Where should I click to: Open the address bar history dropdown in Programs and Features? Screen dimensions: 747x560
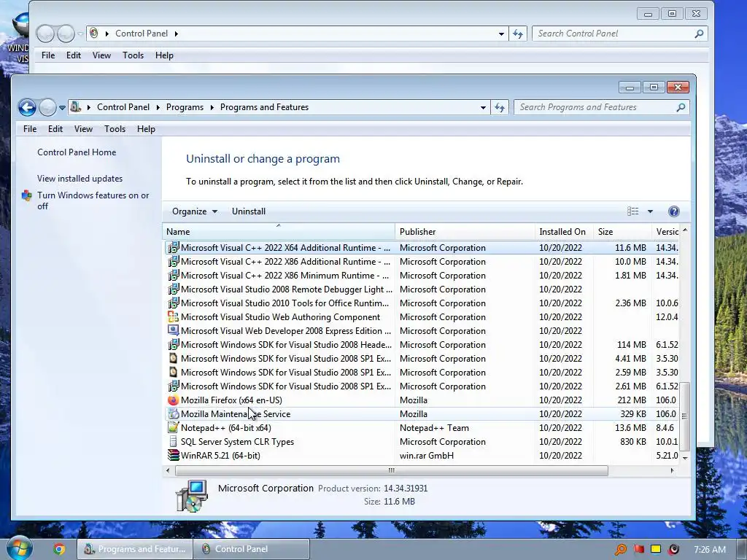click(x=483, y=108)
